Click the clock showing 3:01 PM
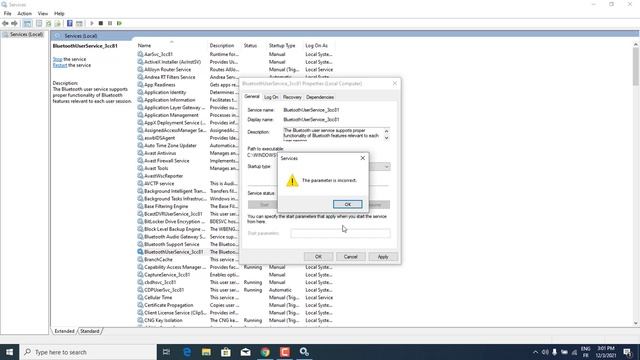Image resolution: width=640 pixels, height=360 pixels. tap(606, 348)
